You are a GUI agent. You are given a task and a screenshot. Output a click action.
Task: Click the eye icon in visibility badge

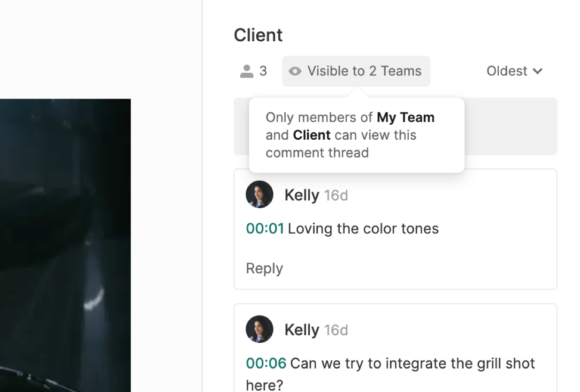(295, 71)
